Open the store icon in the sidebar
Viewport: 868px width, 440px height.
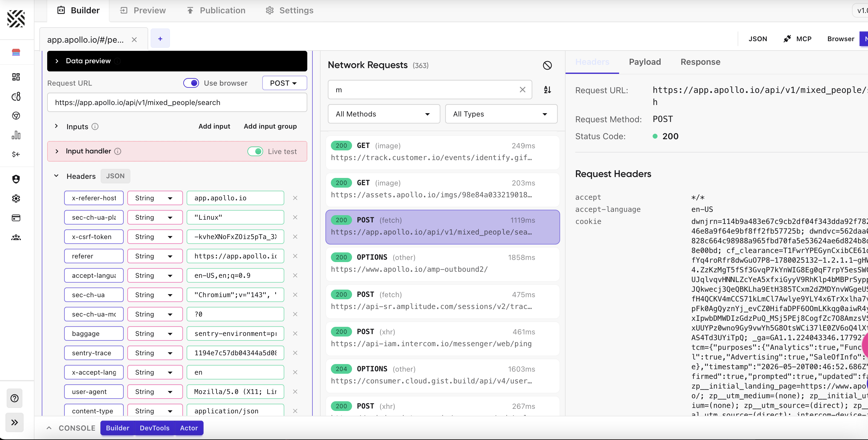16,52
